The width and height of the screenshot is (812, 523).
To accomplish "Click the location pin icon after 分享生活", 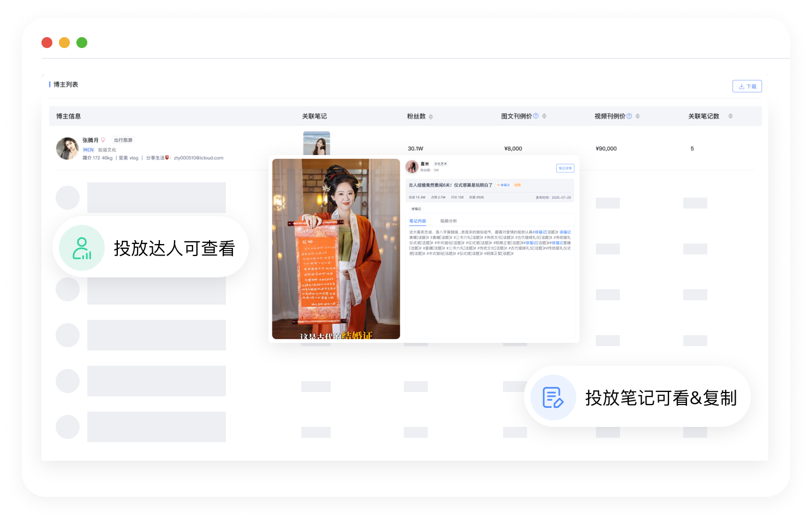I will click(167, 158).
